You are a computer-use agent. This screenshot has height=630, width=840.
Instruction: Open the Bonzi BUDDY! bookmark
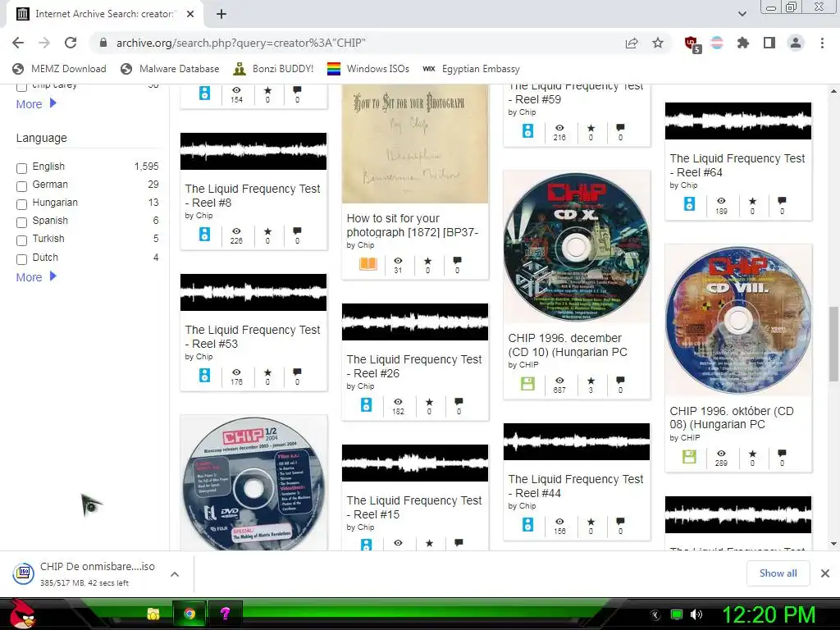pyautogui.click(x=273, y=69)
